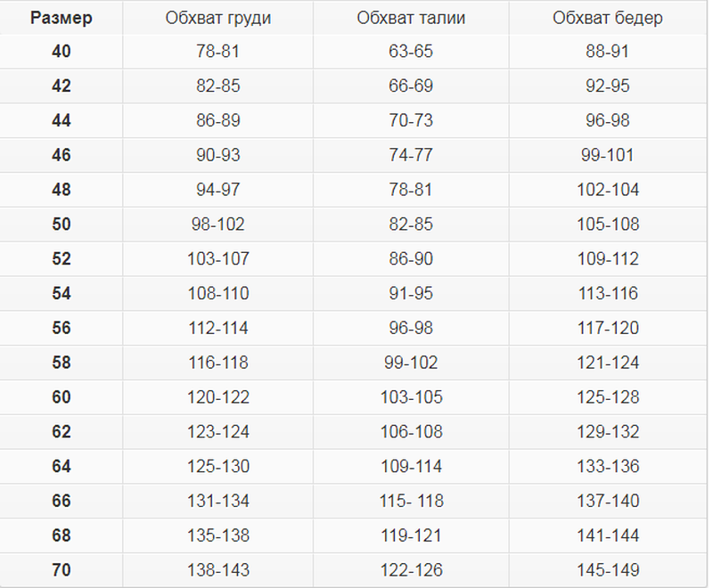Image resolution: width=713 pixels, height=588 pixels.
Task: Select size 44 row label
Action: click(61, 121)
